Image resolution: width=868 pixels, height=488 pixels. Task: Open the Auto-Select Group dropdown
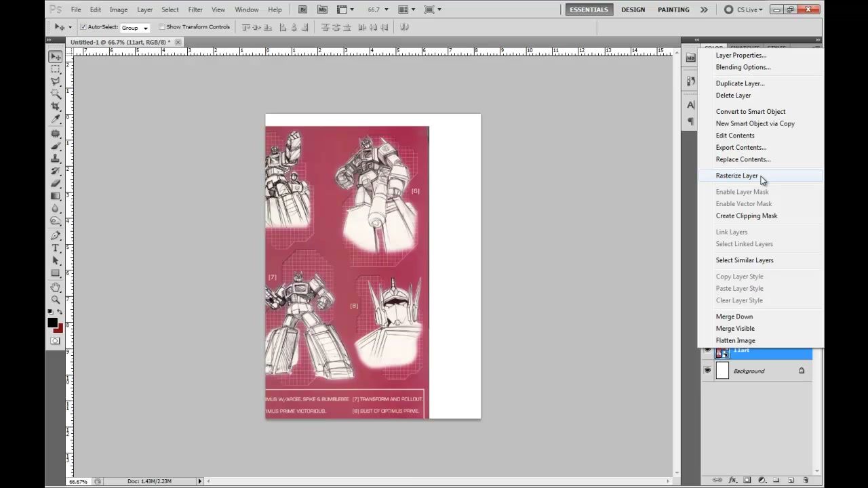point(135,28)
